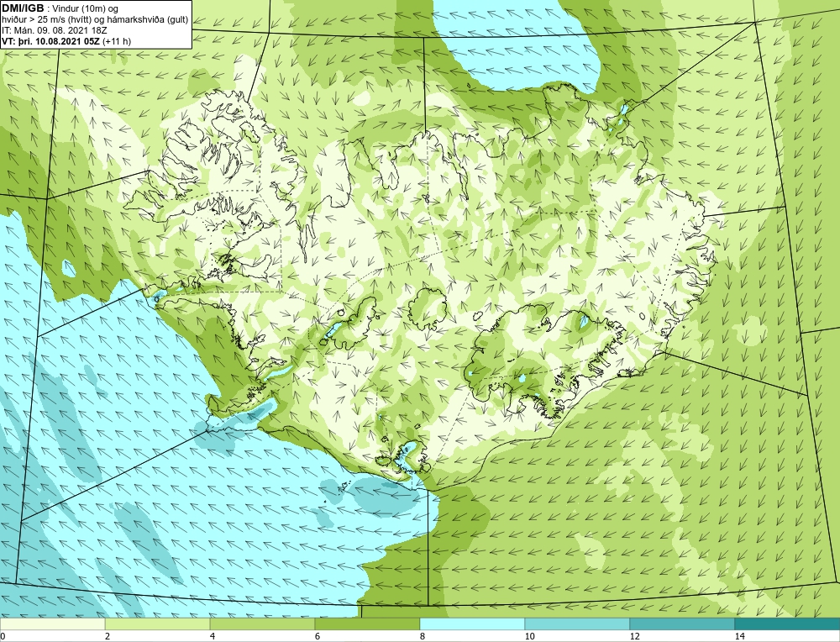840x642 pixels.
Task: Click the 'IT: Mán. 09. 08. 2021 18Z' line
Action: pyautogui.click(x=55, y=30)
